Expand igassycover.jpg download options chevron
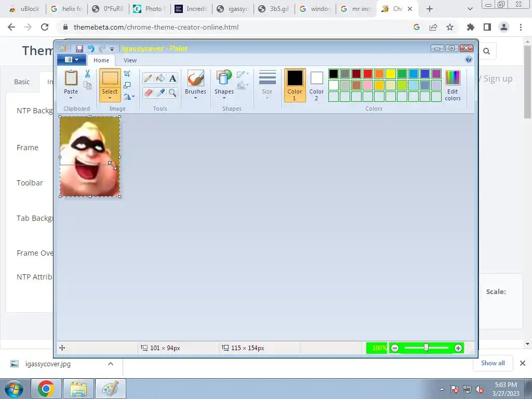The height and width of the screenshot is (399, 532). (111, 364)
